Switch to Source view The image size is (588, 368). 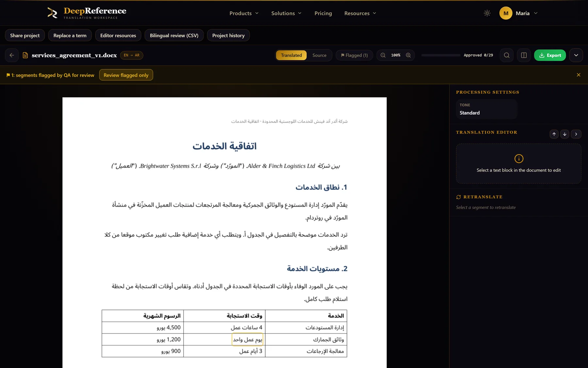319,55
